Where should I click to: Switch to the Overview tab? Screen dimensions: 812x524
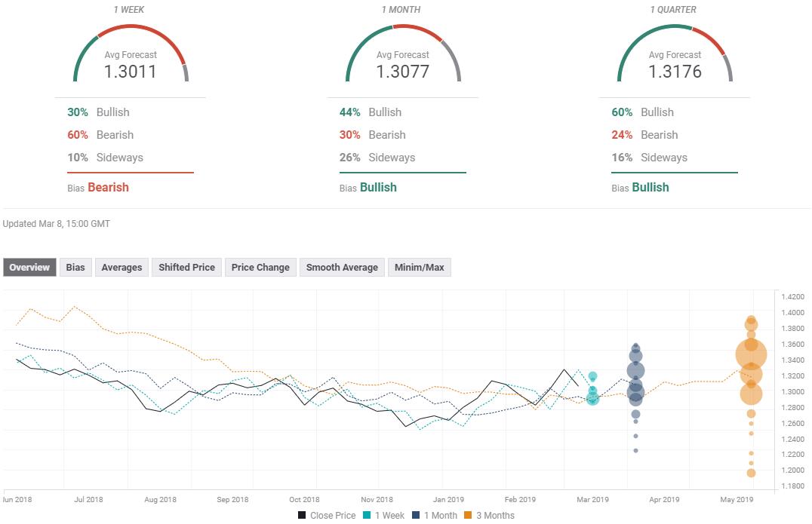coord(29,267)
